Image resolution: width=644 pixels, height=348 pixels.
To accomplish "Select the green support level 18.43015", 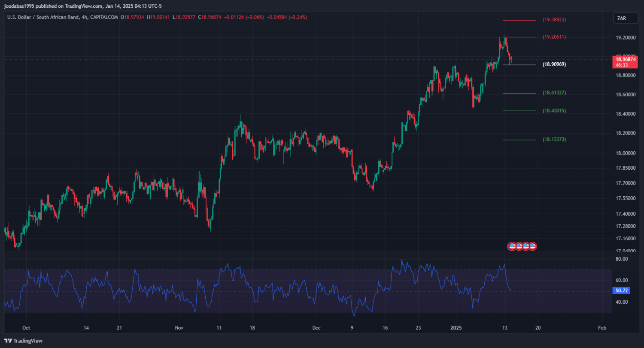I will [519, 111].
